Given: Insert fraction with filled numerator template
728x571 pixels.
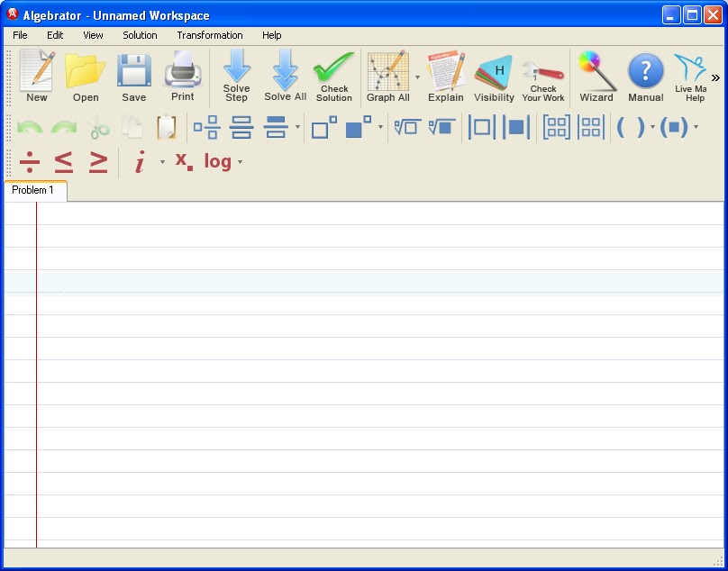Looking at the screenshot, I should pyautogui.click(x=276, y=127).
